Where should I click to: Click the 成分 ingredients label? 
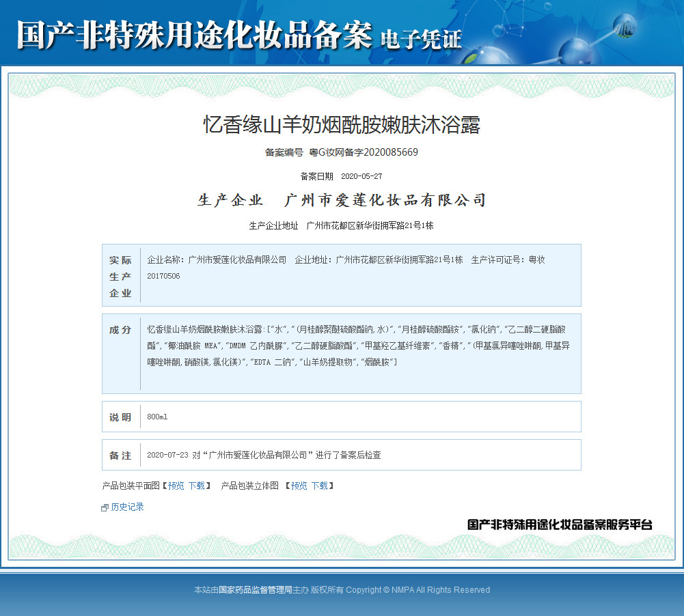click(120, 330)
